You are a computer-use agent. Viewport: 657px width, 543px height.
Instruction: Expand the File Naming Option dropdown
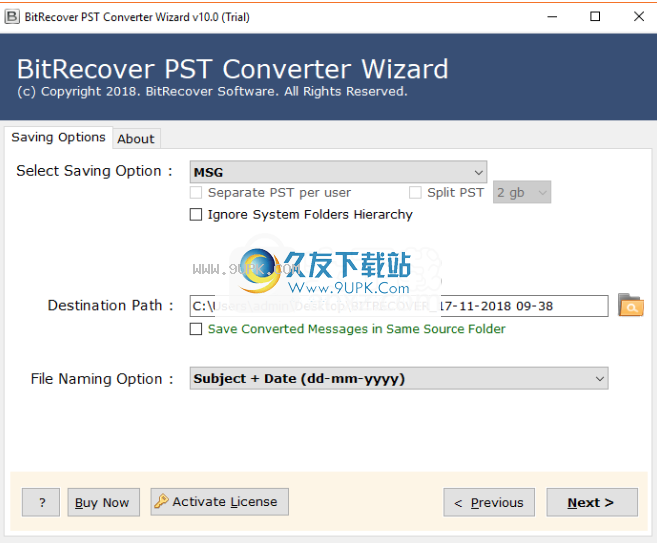tap(399, 378)
